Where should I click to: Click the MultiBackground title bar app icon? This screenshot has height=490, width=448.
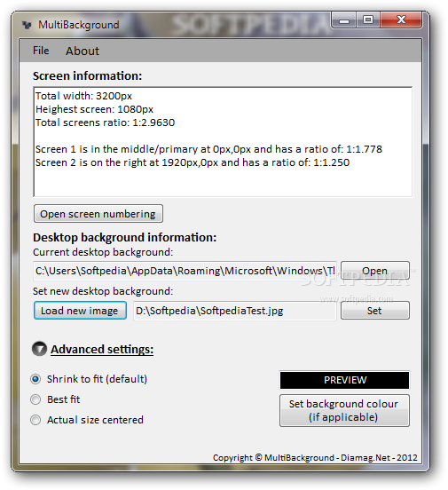(28, 25)
